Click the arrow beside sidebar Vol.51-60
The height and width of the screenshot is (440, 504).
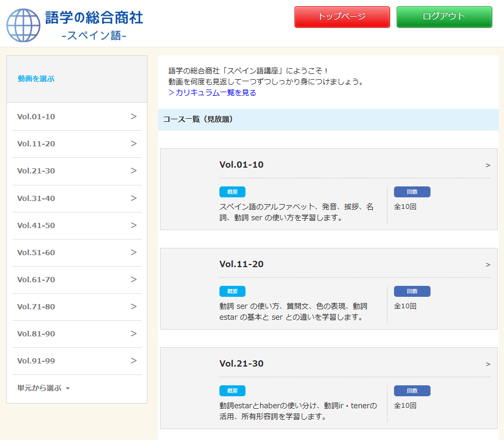click(x=133, y=252)
